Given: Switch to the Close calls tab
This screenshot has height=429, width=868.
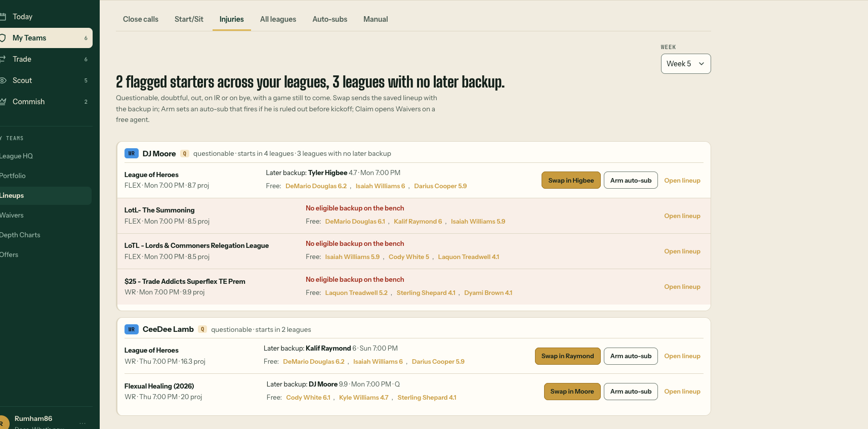Looking at the screenshot, I should coord(141,19).
